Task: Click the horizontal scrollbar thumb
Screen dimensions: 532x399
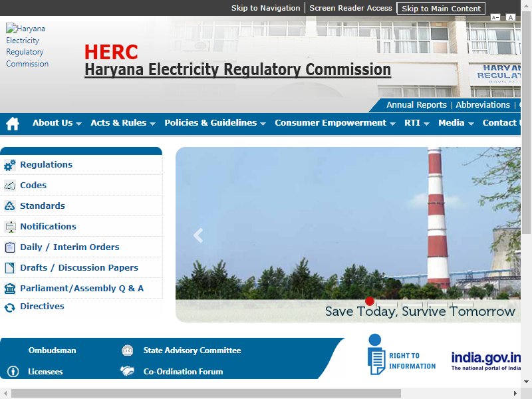Action: pos(206,394)
